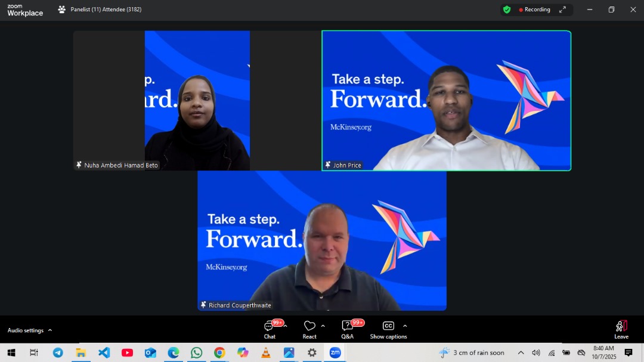Select John Price's video tile
Viewport: 644px width, 362px height.
coord(447,101)
